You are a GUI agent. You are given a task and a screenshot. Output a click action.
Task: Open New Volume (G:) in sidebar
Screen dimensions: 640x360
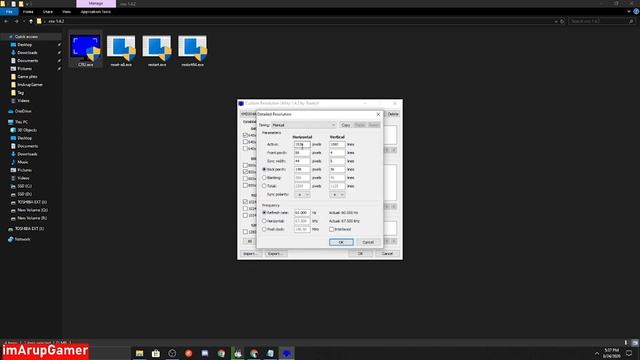pos(32,210)
